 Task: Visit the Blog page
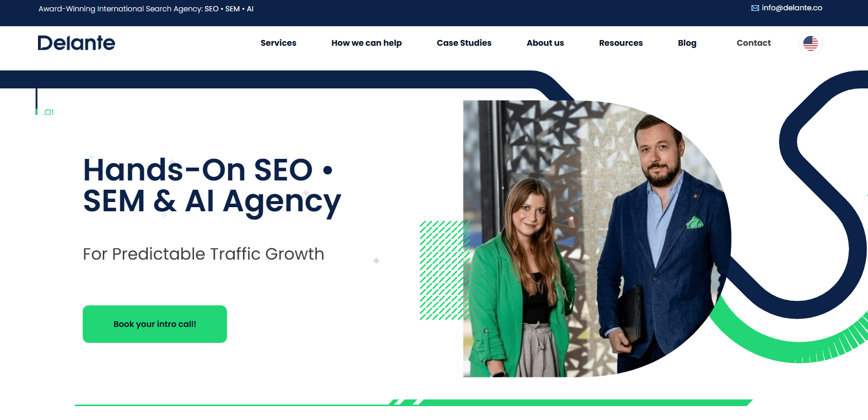coord(687,43)
